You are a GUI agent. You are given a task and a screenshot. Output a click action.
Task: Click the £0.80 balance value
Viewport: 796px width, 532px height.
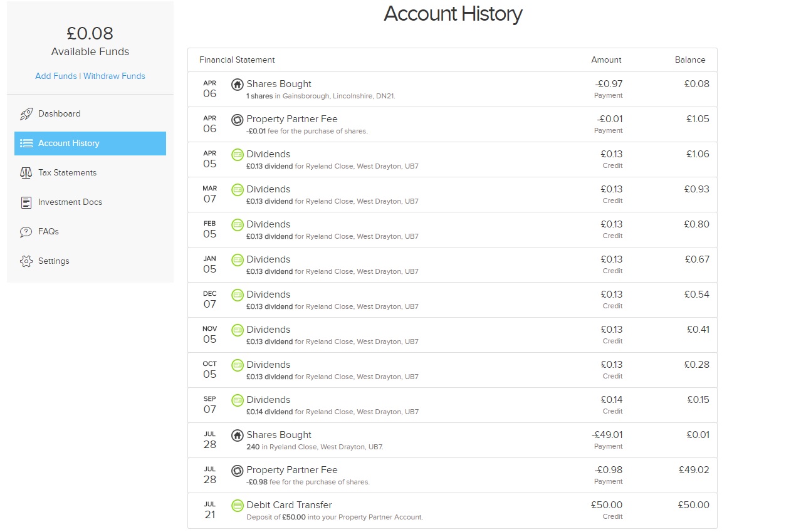click(697, 224)
